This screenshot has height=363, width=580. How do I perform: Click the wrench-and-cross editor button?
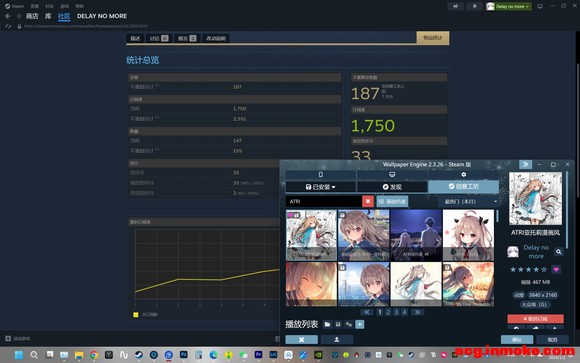point(301,339)
